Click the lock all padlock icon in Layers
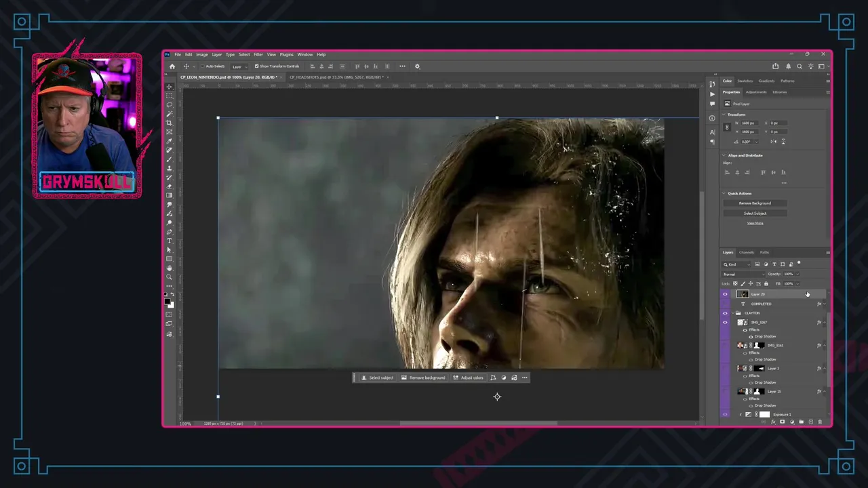This screenshot has height=488, width=868. (766, 284)
